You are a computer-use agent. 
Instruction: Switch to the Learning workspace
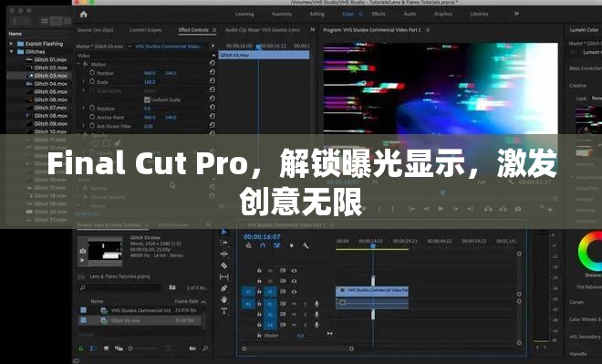click(x=244, y=14)
